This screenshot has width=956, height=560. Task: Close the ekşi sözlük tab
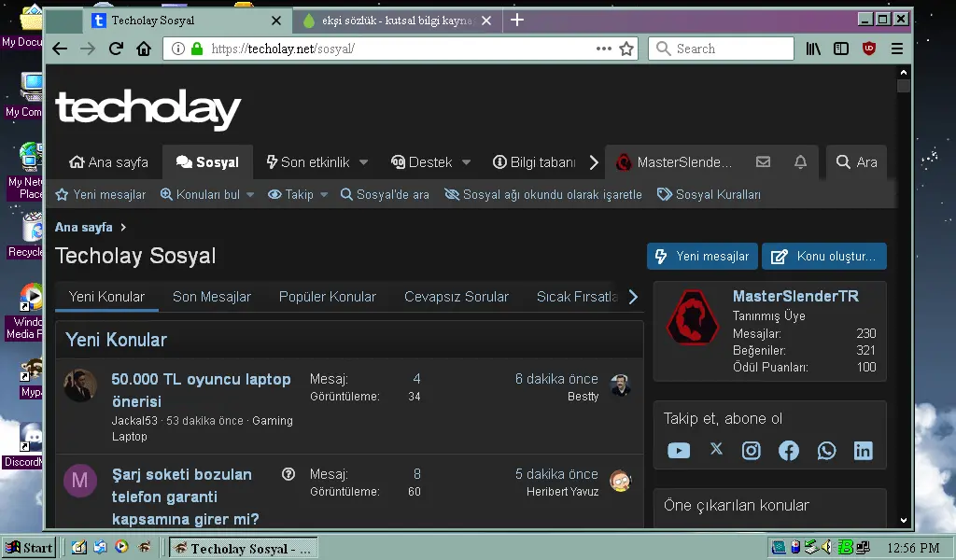tap(486, 21)
